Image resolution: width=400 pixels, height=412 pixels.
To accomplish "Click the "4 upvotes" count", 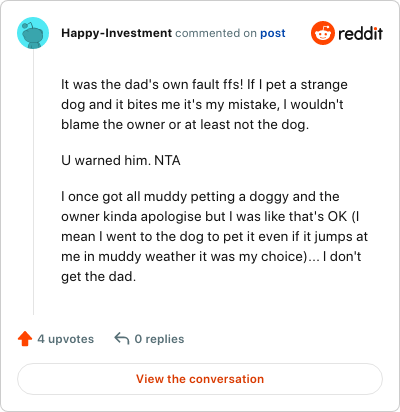I will (x=66, y=339).
